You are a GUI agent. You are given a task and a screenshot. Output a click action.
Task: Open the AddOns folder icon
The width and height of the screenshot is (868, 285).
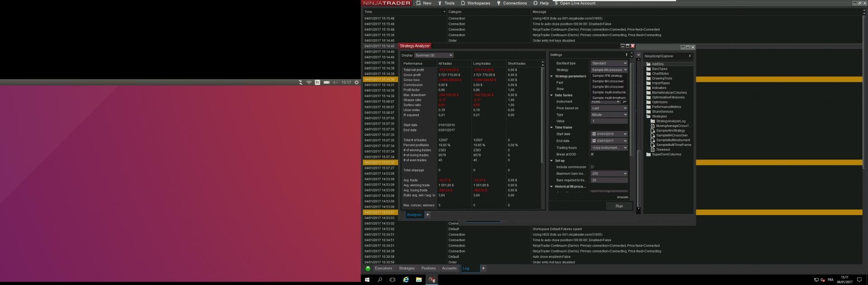tap(649, 64)
